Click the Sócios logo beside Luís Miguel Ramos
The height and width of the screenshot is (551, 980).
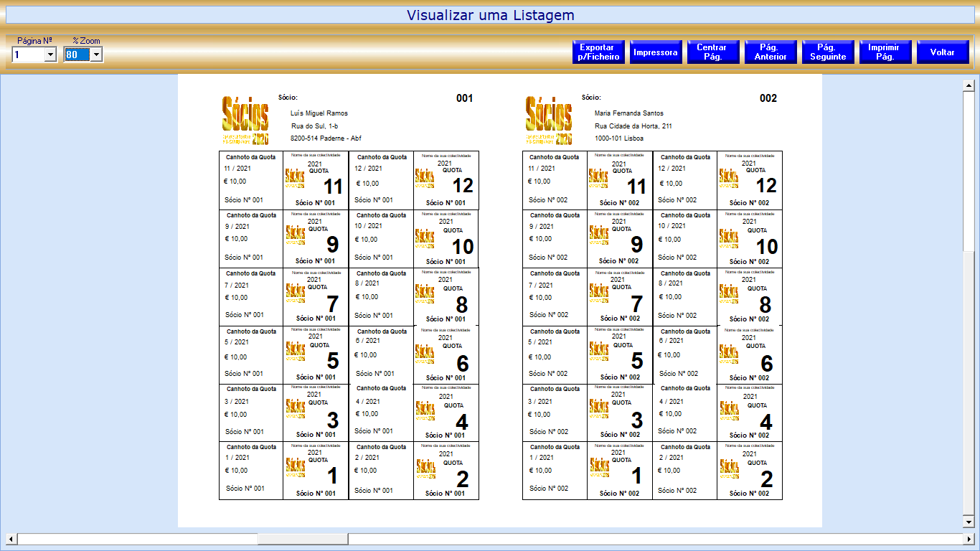[245, 120]
